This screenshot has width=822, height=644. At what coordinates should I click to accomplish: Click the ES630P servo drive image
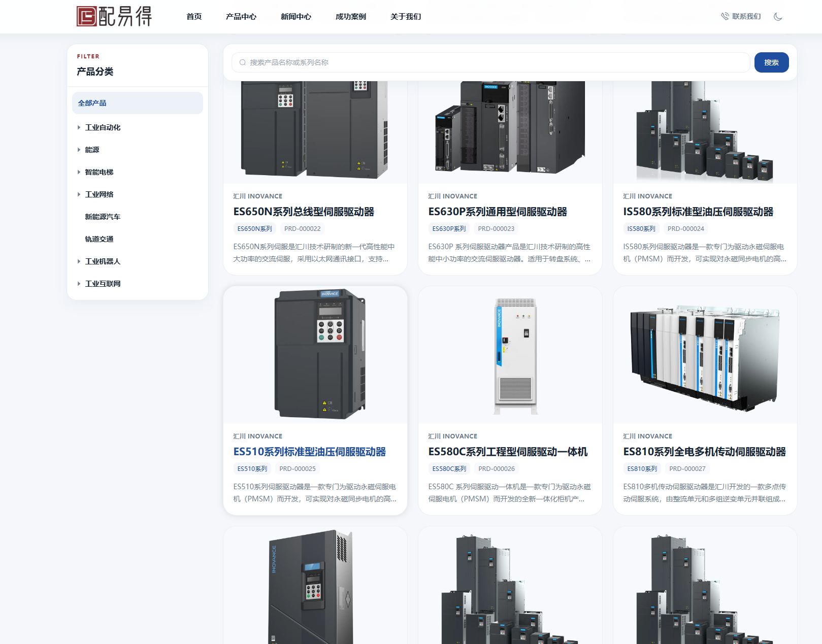click(x=510, y=132)
